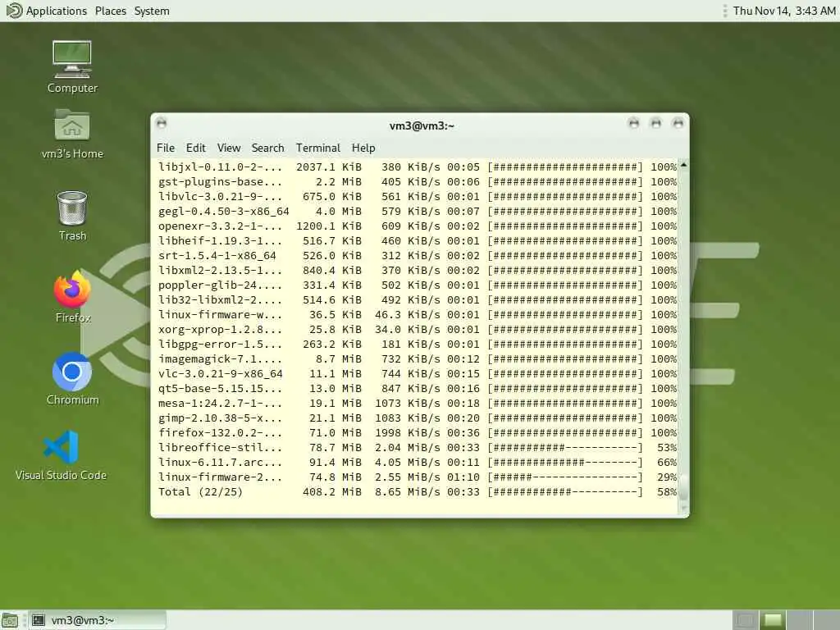The width and height of the screenshot is (840, 630).
Task: Click the text 'firefox-132.0.2-...'
Action: pyautogui.click(x=220, y=433)
